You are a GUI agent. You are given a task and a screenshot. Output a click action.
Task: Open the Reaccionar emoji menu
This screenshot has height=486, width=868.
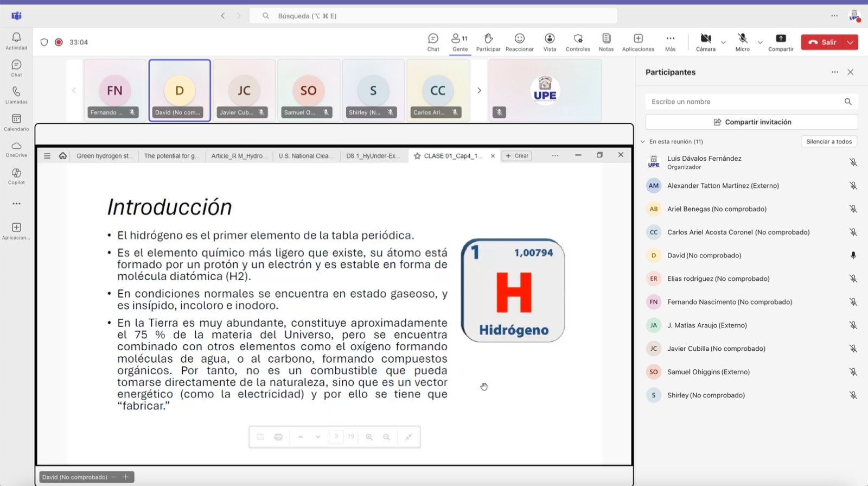click(x=519, y=42)
